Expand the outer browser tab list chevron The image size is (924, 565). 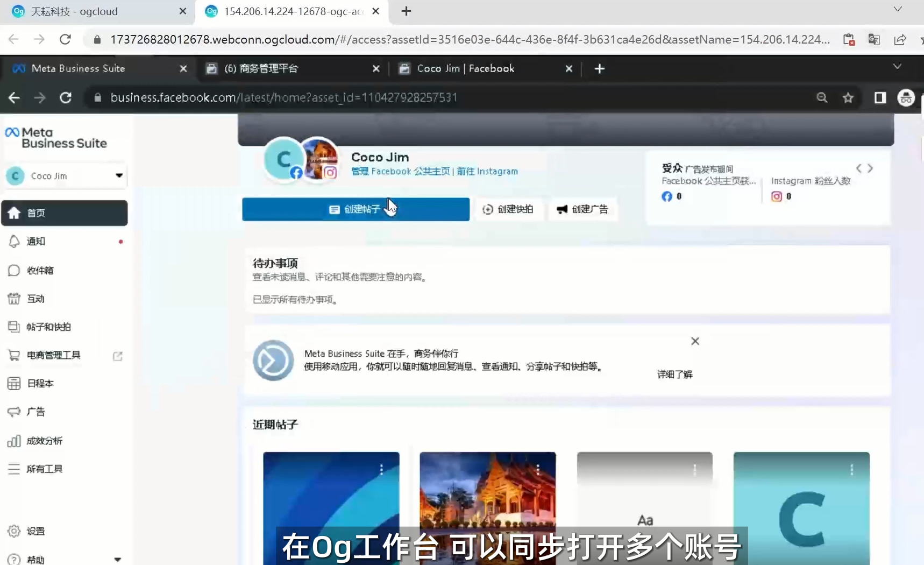[898, 9]
